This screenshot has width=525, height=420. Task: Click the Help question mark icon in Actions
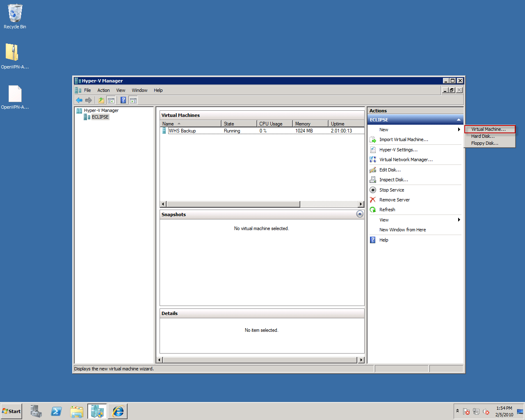(x=373, y=240)
